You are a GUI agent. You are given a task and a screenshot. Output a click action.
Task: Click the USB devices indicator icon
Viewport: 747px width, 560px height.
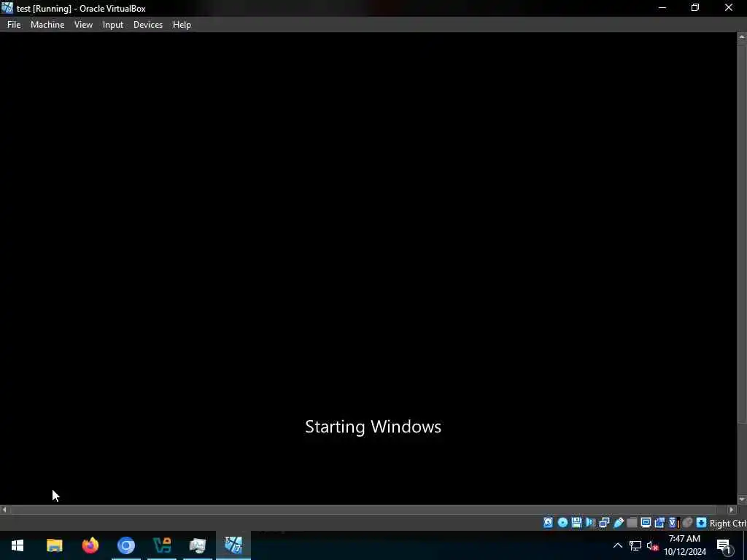point(619,523)
